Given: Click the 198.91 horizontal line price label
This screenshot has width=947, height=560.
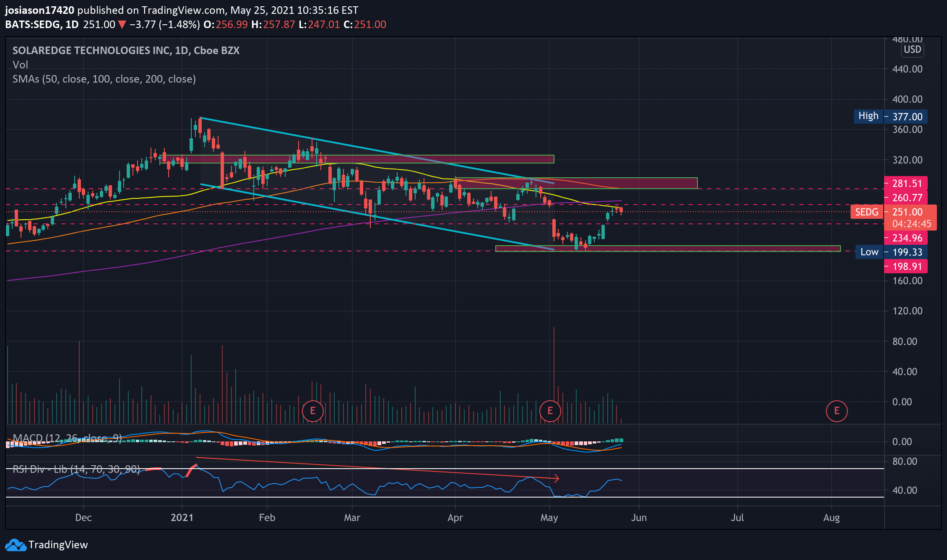Looking at the screenshot, I should coord(905,267).
